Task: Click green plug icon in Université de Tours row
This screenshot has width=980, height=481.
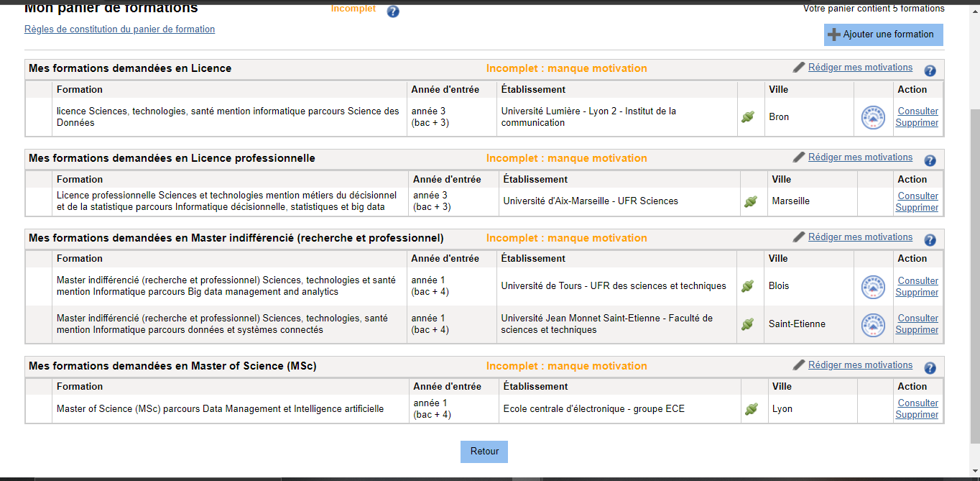Action: tap(748, 287)
